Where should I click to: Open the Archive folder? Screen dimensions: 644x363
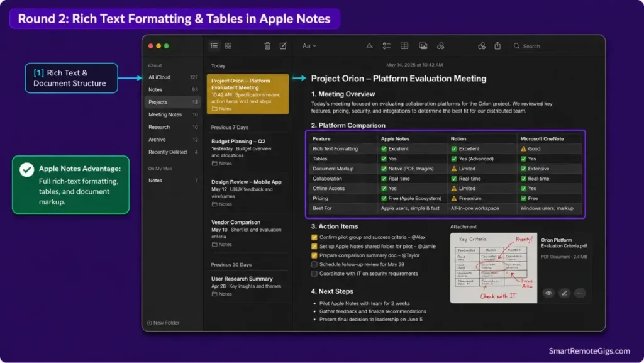coord(173,140)
